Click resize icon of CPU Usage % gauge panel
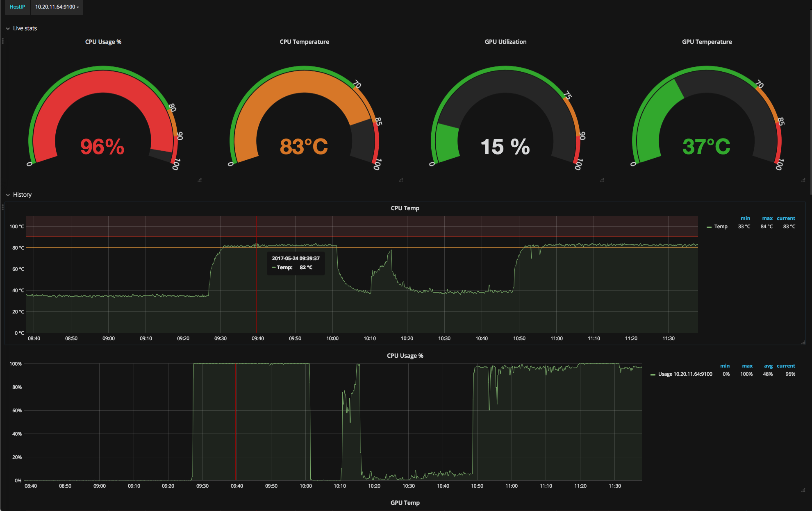This screenshot has width=812, height=511. 200,179
